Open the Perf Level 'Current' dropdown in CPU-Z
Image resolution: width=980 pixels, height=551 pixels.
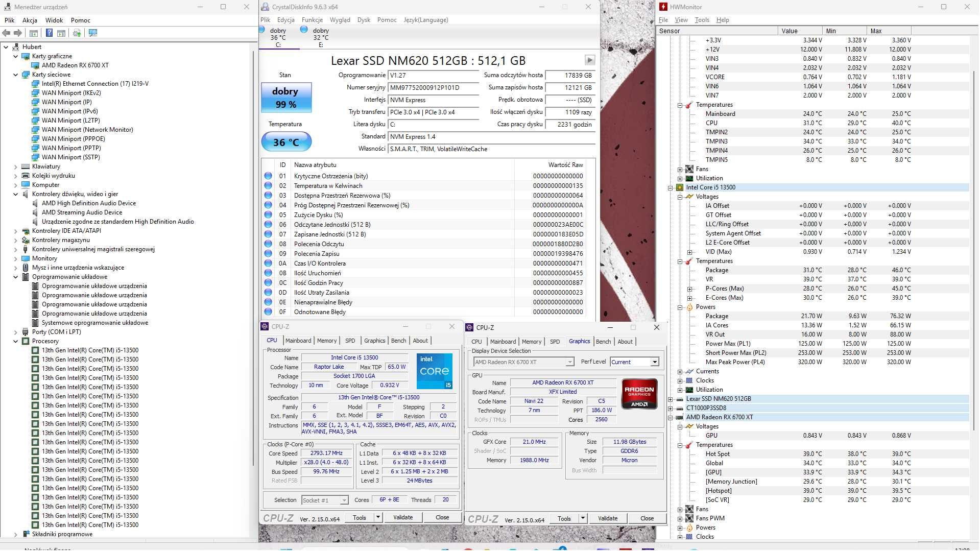coord(654,362)
